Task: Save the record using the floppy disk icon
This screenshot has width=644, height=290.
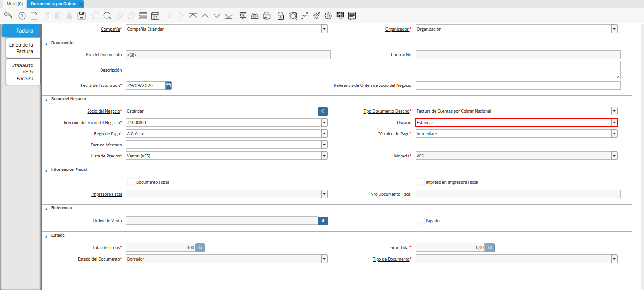Action: [x=81, y=16]
